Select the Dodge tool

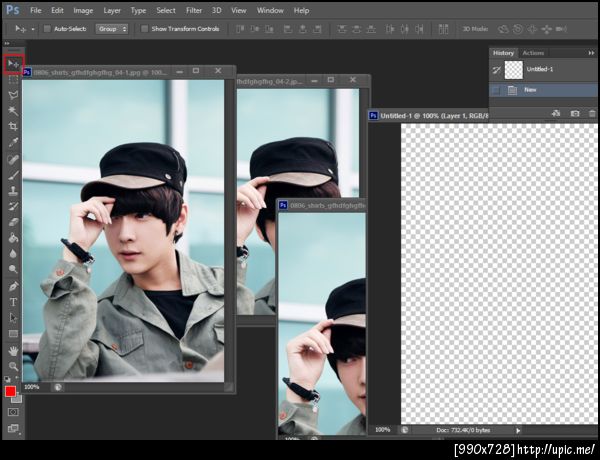point(13,269)
